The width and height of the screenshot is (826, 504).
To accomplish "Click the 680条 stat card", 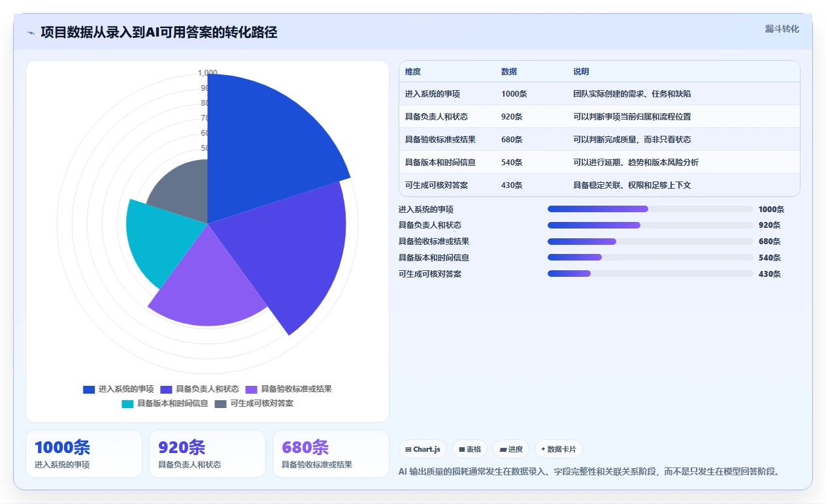I will (331, 454).
